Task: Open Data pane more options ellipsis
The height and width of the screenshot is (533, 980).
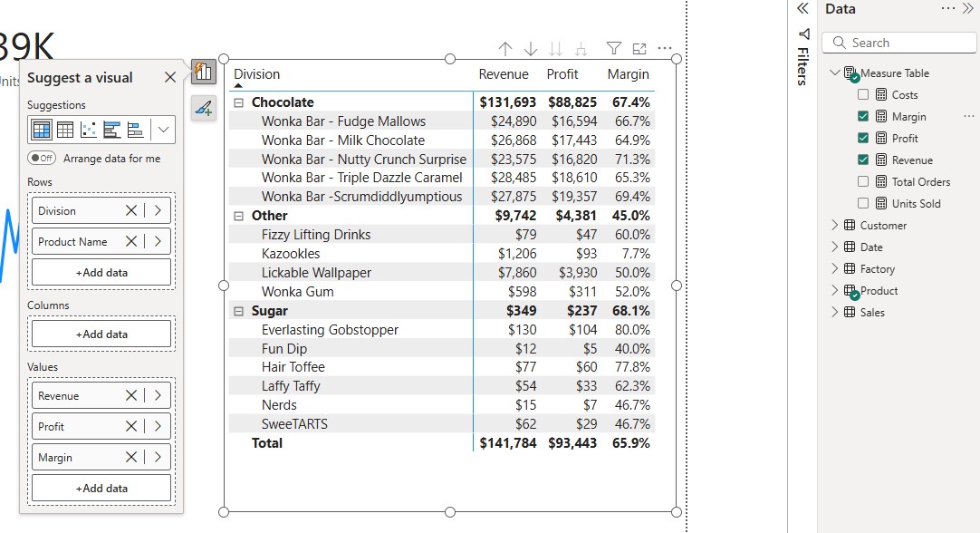Action: pos(948,8)
